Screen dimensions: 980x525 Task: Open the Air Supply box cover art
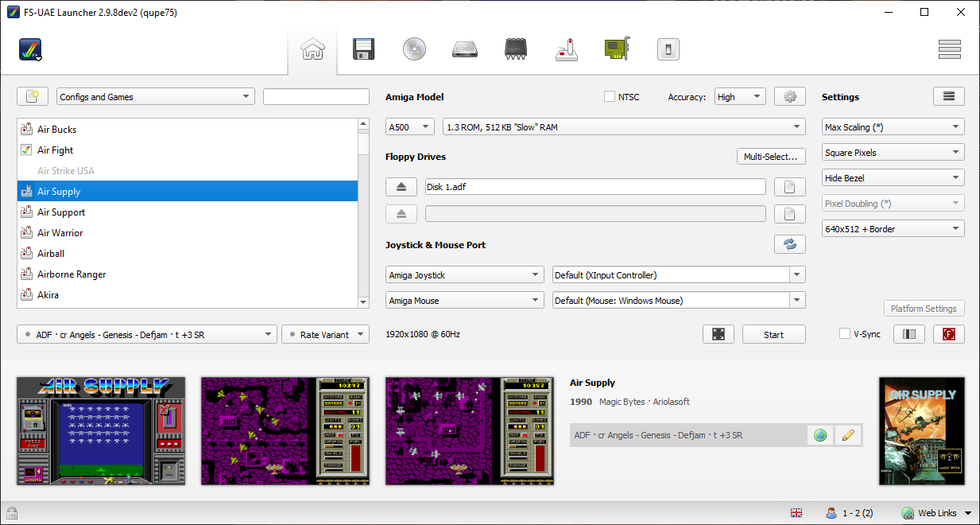tap(922, 431)
